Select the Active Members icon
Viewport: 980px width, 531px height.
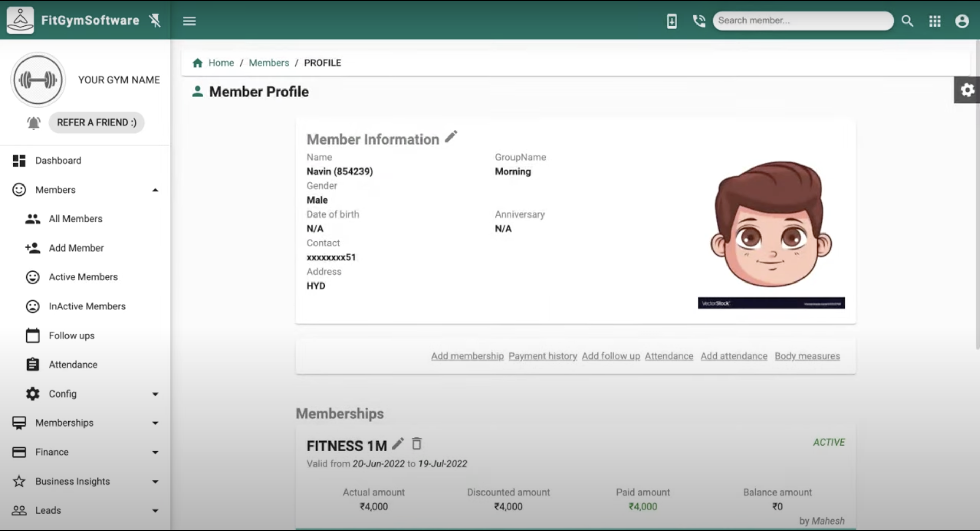[32, 277]
